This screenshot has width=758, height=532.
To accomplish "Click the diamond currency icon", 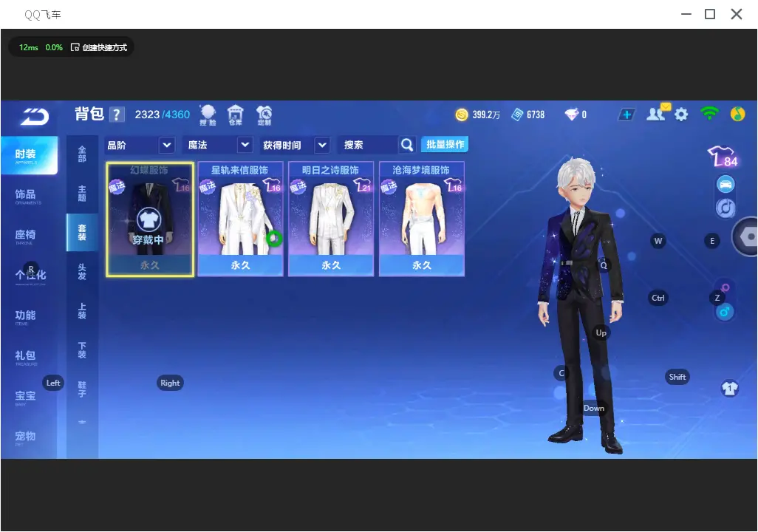I will click(571, 115).
